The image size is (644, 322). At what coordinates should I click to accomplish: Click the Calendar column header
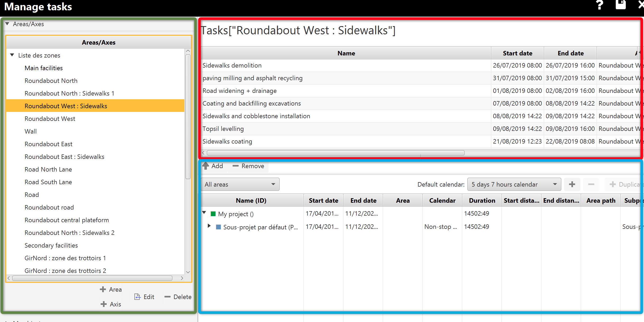click(442, 200)
